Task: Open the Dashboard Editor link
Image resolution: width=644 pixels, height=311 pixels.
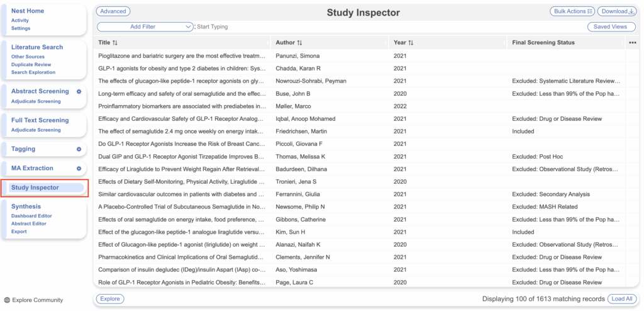Action: pyautogui.click(x=31, y=216)
